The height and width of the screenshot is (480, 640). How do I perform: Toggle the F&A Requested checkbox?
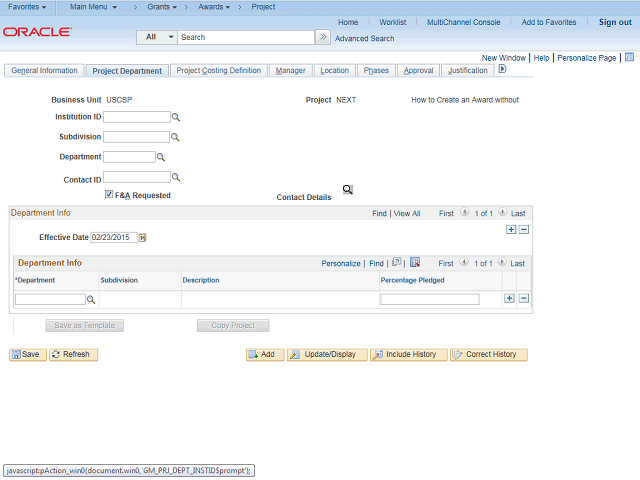(109, 194)
